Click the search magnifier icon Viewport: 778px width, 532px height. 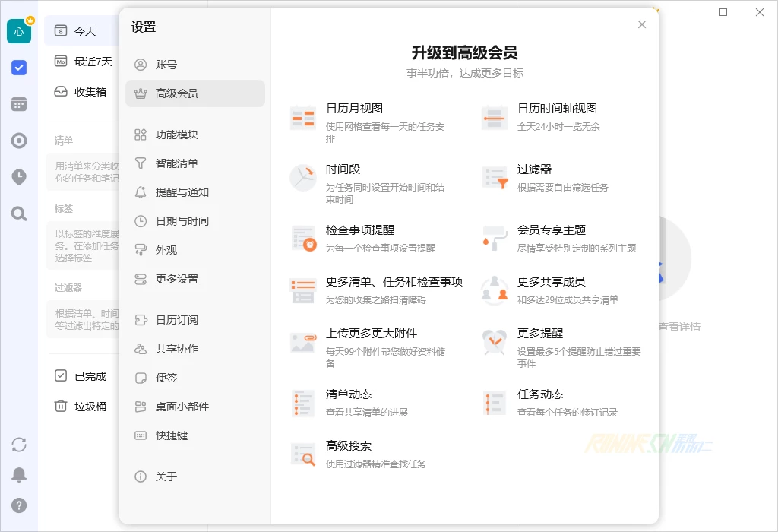coord(19,214)
